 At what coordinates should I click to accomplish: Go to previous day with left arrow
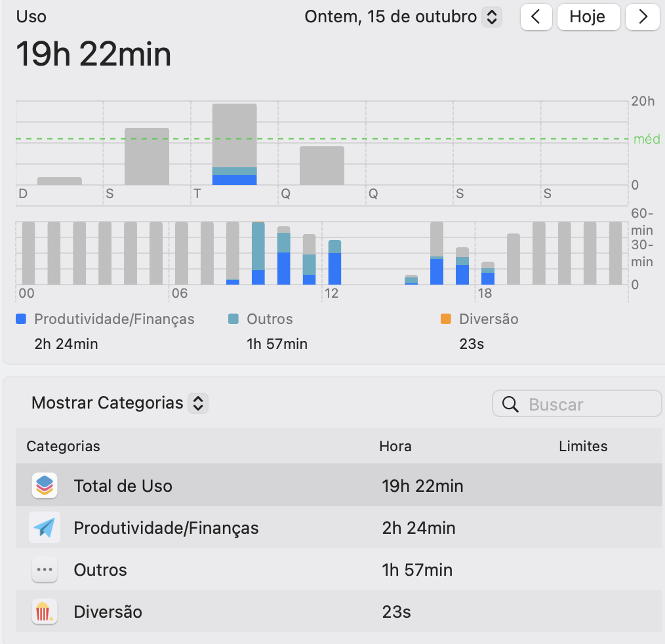pos(536,17)
